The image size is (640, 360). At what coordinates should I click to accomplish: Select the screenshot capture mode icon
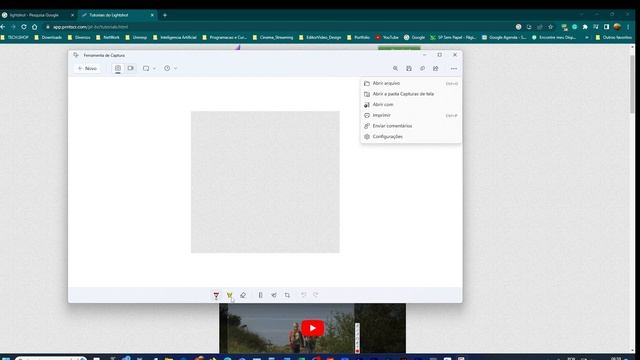coord(118,68)
